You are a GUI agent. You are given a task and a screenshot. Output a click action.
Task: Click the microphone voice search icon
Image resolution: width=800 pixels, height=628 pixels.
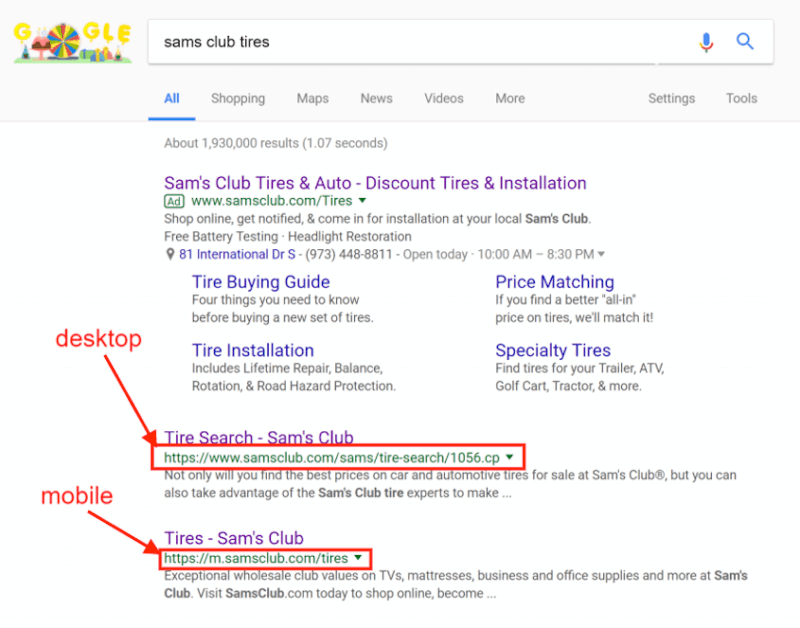[706, 42]
